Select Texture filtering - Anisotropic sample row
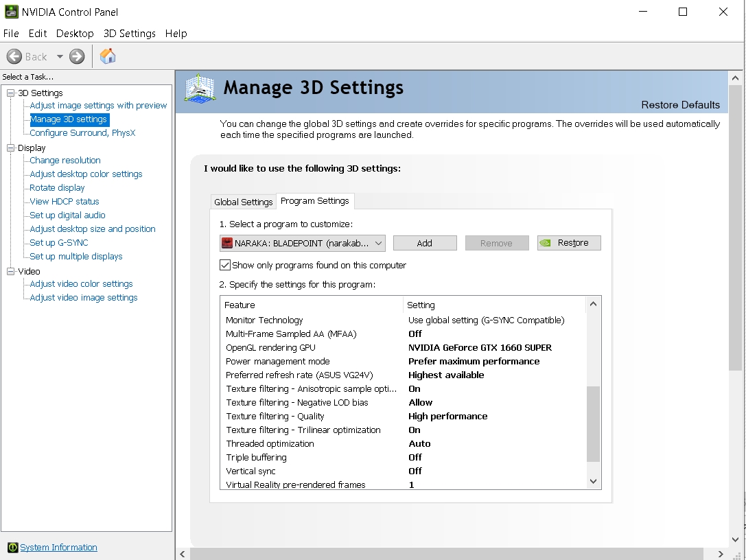The height and width of the screenshot is (560, 746). pos(404,388)
